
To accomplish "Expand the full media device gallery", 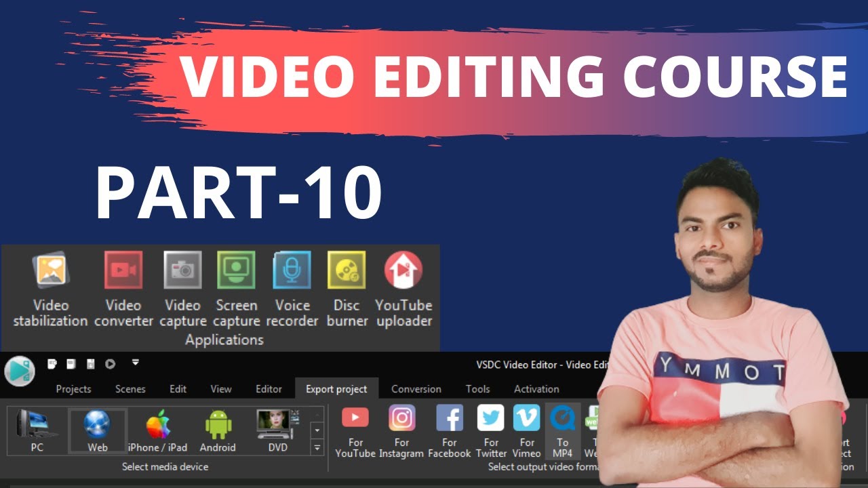I will (x=317, y=447).
